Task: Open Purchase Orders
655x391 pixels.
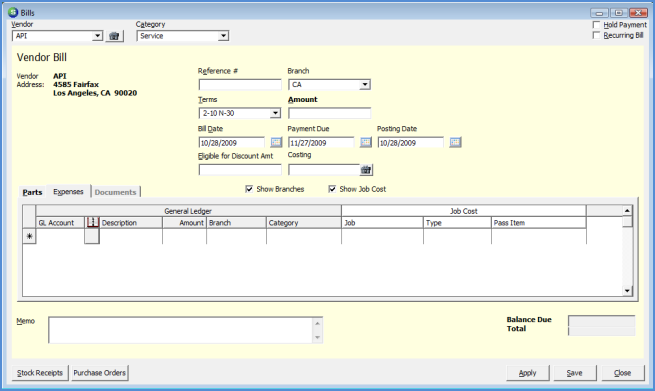Action: [x=99, y=373]
